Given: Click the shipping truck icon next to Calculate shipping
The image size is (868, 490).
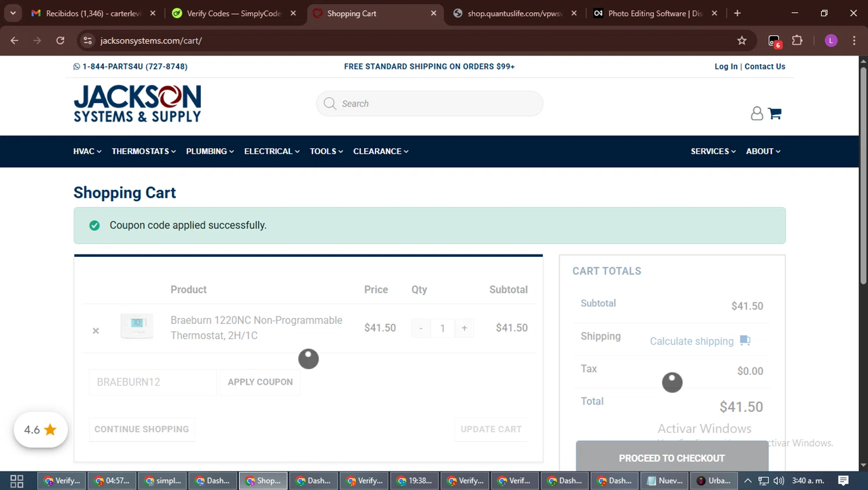Looking at the screenshot, I should (745, 340).
